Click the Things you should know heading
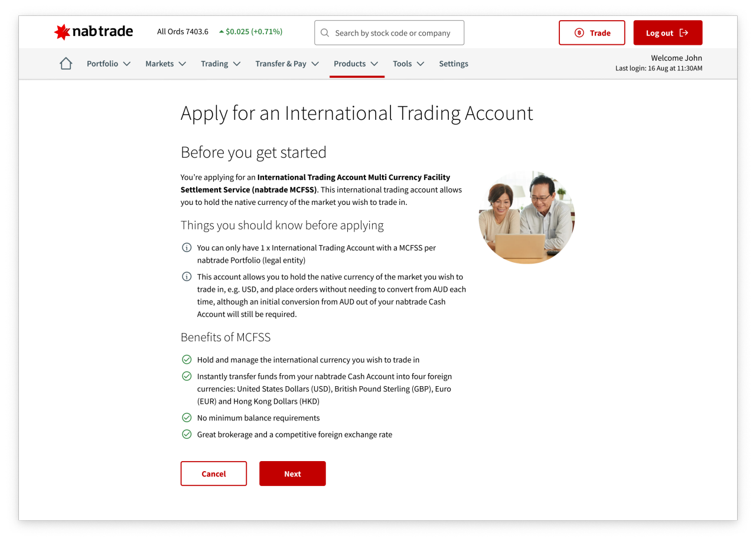 282,225
